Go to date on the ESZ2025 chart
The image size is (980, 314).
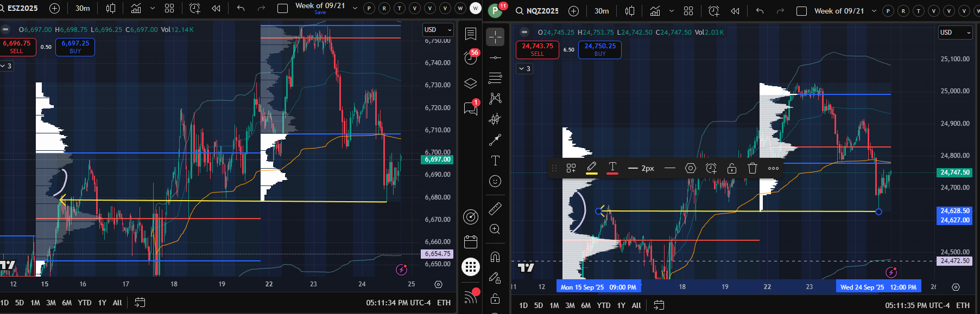click(x=140, y=303)
